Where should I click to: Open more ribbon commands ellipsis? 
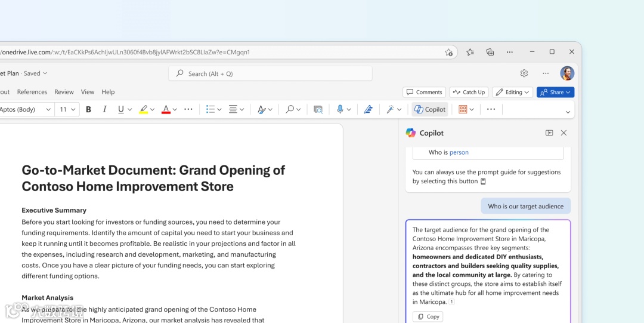(491, 109)
